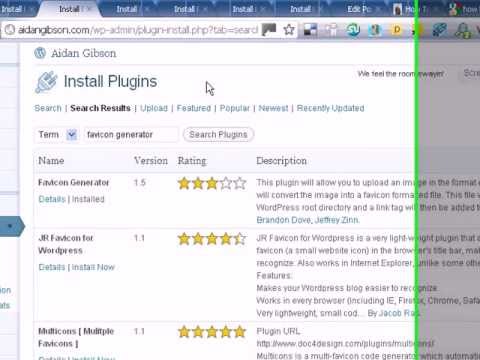Click the pale people-shaped extension icon
Screen dimensions: 480x360
pyautogui.click(x=331, y=30)
